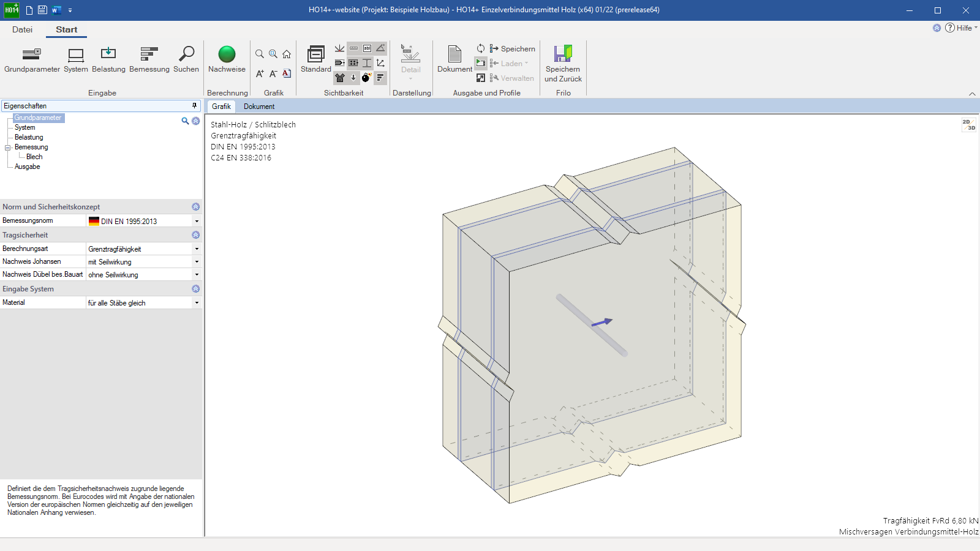
Task: Select Belastung in the properties tree
Action: pos(29,137)
